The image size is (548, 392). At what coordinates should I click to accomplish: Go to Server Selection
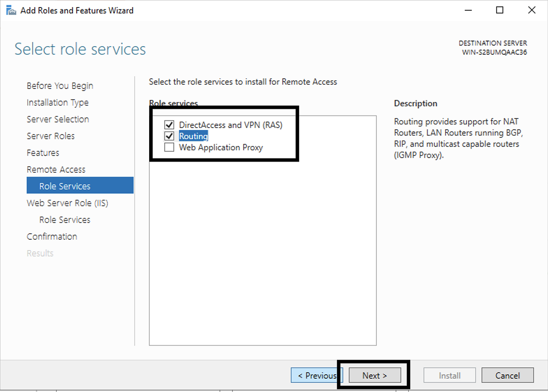pos(58,119)
